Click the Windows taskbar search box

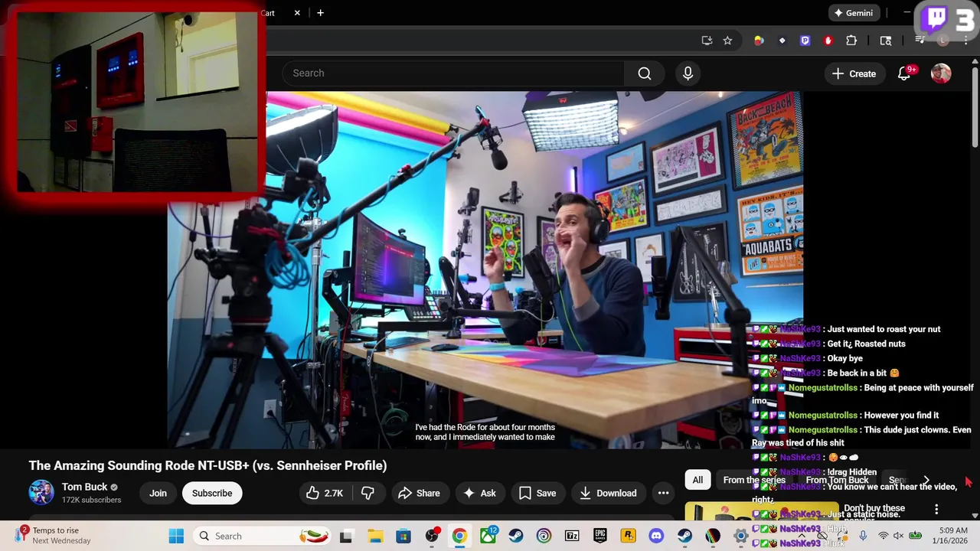click(263, 536)
